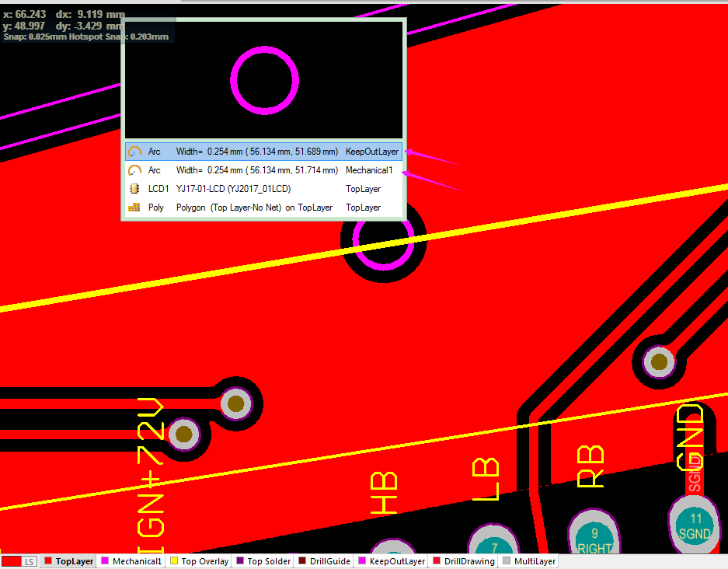The width and height of the screenshot is (728, 569).
Task: Click the arc icon of the Mechanical1 row
Action: click(x=134, y=170)
